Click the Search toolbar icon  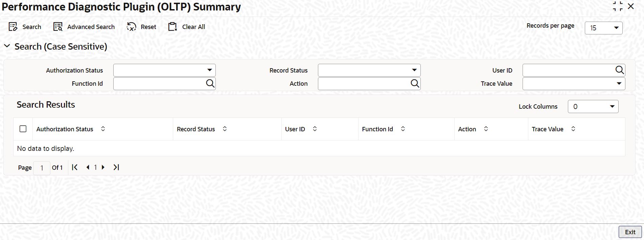pyautogui.click(x=13, y=27)
